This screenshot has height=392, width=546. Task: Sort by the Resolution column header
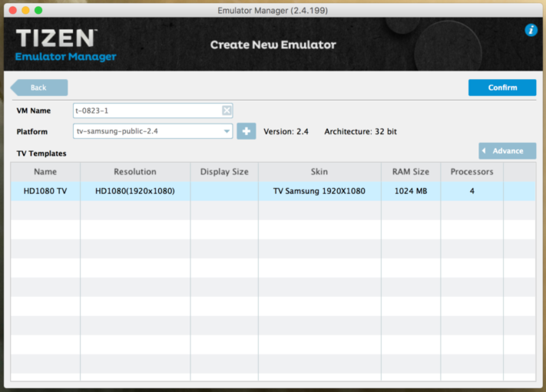pos(135,172)
